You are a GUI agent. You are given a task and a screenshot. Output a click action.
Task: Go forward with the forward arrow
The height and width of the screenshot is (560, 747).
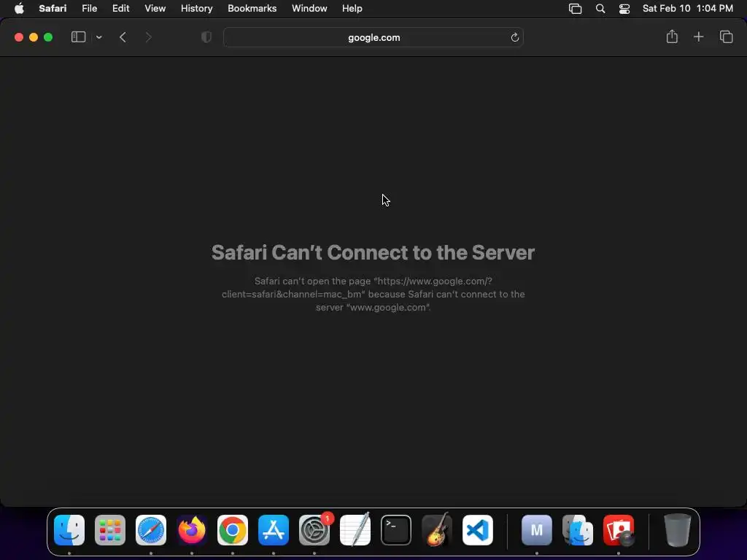tap(148, 37)
